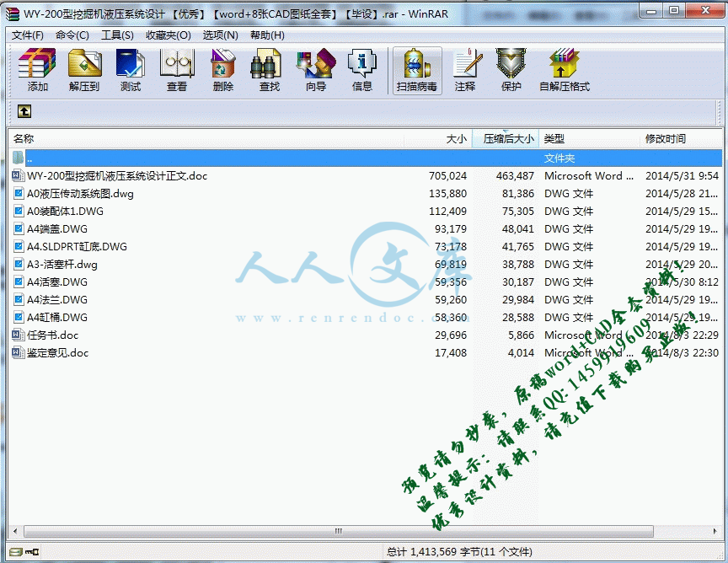
Task: Click the Add (添加) toolbar icon
Action: pyautogui.click(x=37, y=63)
